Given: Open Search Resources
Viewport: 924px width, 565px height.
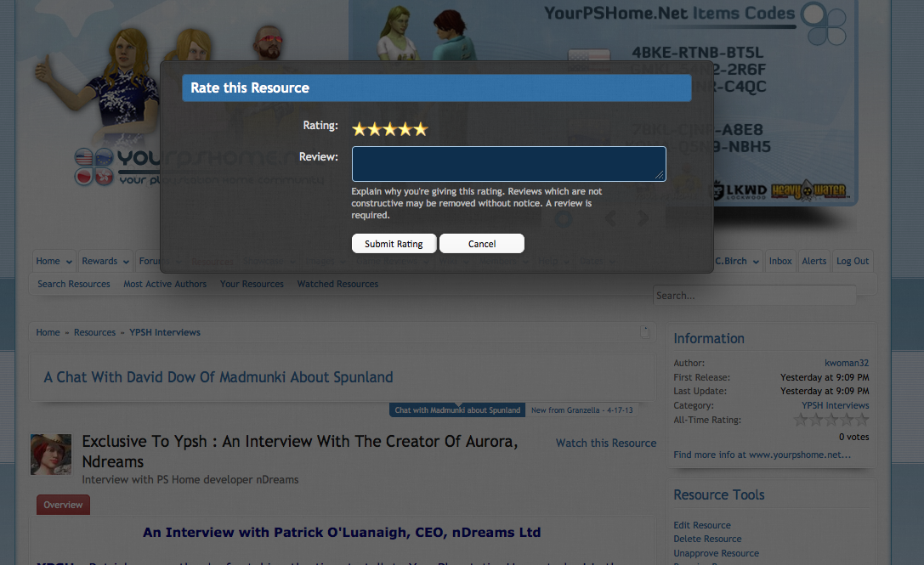Looking at the screenshot, I should pyautogui.click(x=74, y=284).
